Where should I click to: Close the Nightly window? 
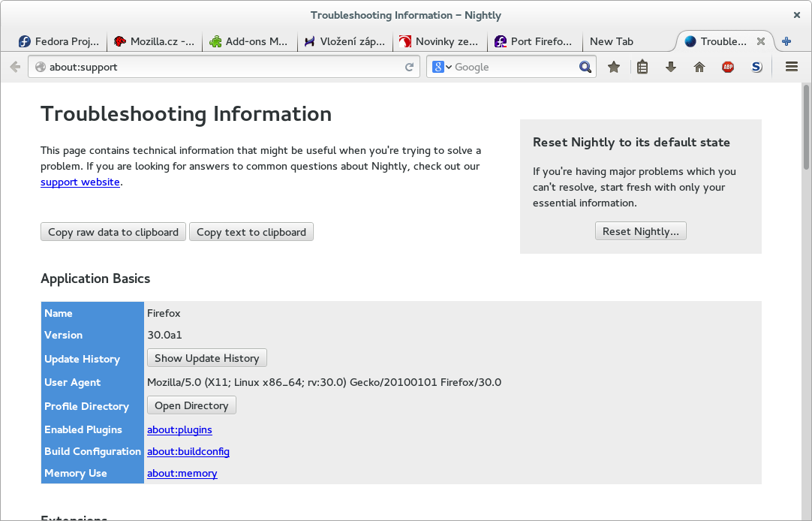point(796,15)
